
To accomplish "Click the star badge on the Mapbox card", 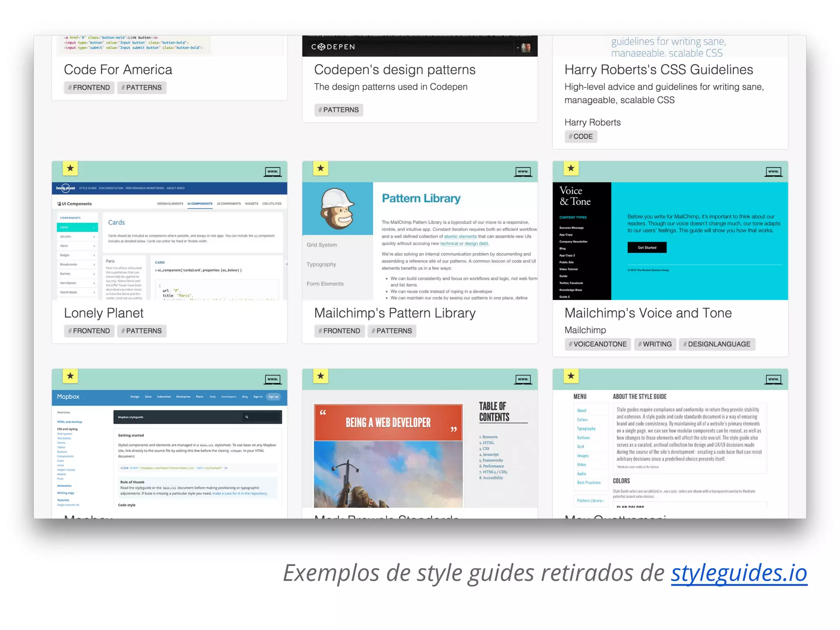I will click(x=70, y=376).
